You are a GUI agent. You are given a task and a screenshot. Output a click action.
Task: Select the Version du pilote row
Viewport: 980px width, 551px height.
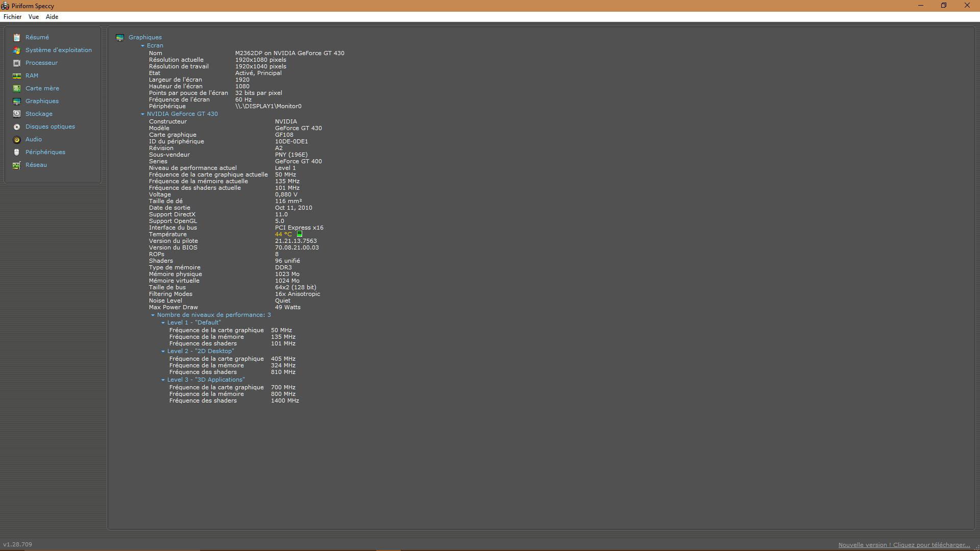pyautogui.click(x=233, y=241)
